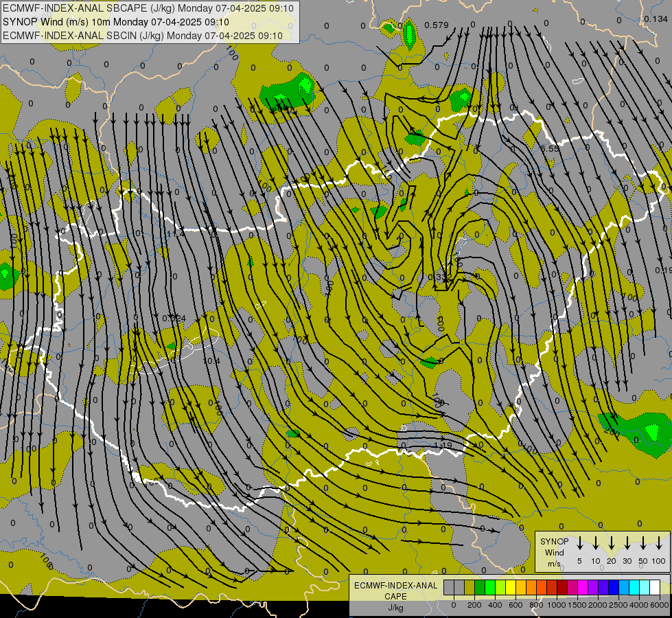Click the 1.19 value on the map

[443, 445]
